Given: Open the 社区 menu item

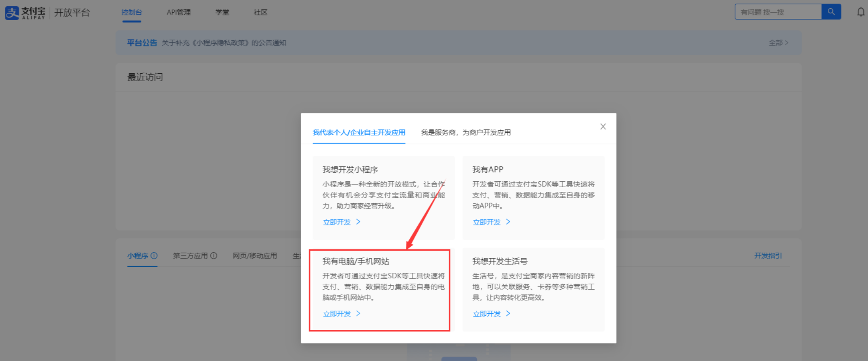Looking at the screenshot, I should click(x=260, y=12).
